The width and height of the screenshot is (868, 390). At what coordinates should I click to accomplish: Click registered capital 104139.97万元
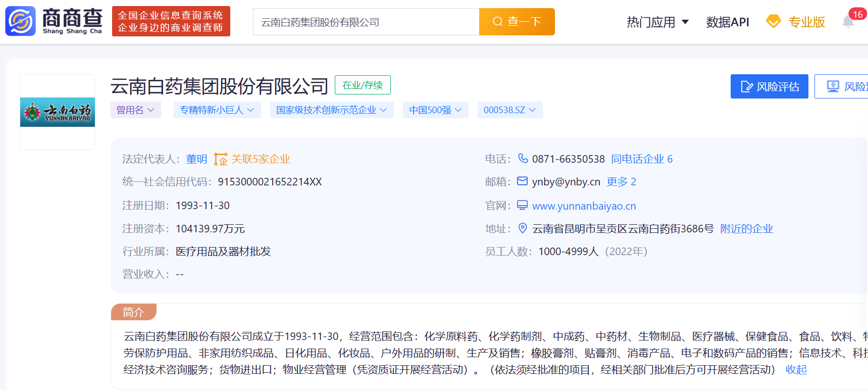coord(210,229)
